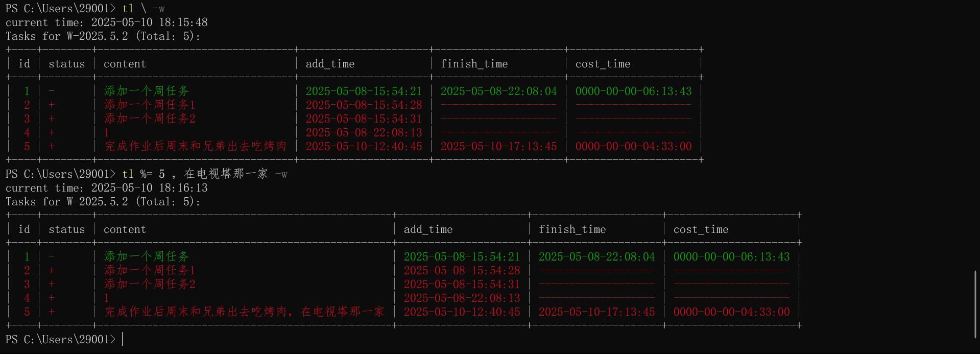Click the terminal scrollbar thumb on the right
The image size is (980, 354).
tap(975, 304)
